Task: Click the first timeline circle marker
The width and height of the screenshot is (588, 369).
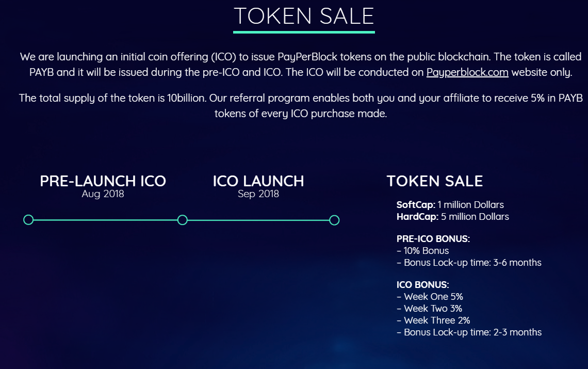Action: 28,220
